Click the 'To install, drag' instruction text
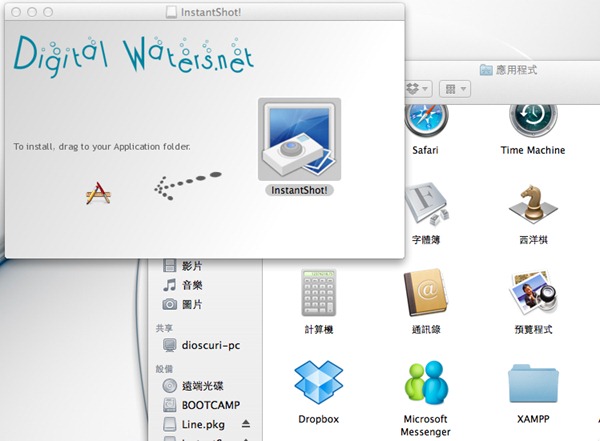 click(x=102, y=147)
